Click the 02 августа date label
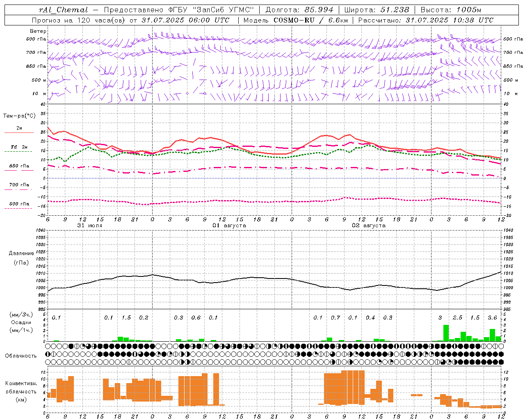 (x=369, y=226)
